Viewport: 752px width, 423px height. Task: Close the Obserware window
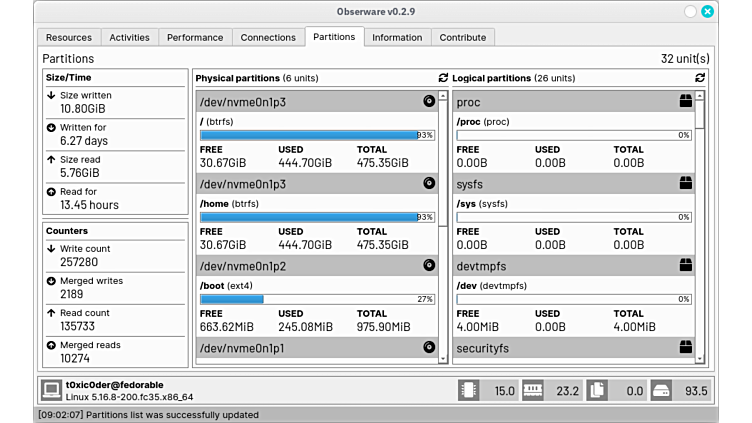(708, 12)
